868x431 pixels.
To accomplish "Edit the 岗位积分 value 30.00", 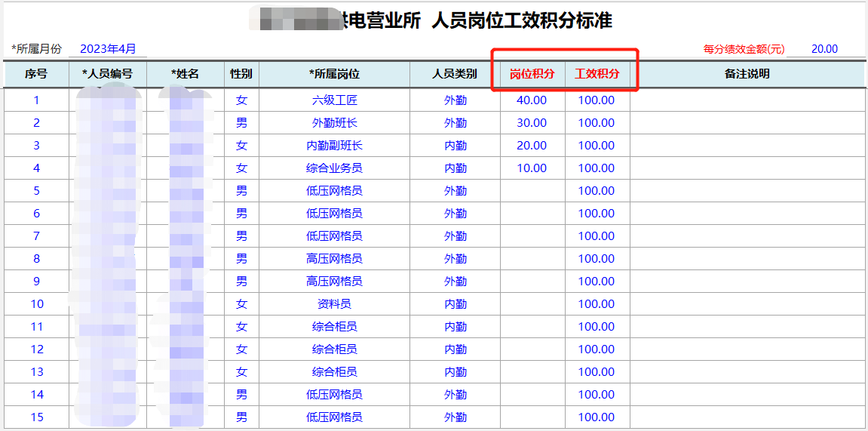I will coord(532,123).
